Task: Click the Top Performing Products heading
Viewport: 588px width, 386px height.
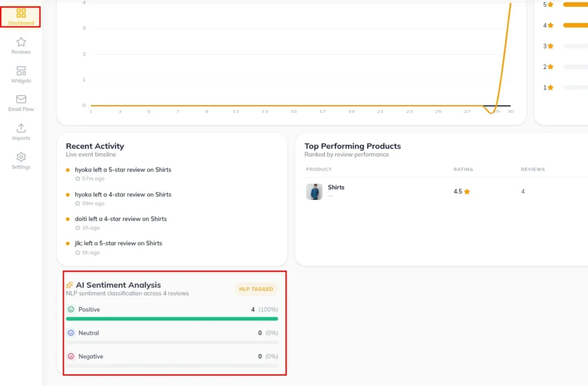Action: coord(353,146)
